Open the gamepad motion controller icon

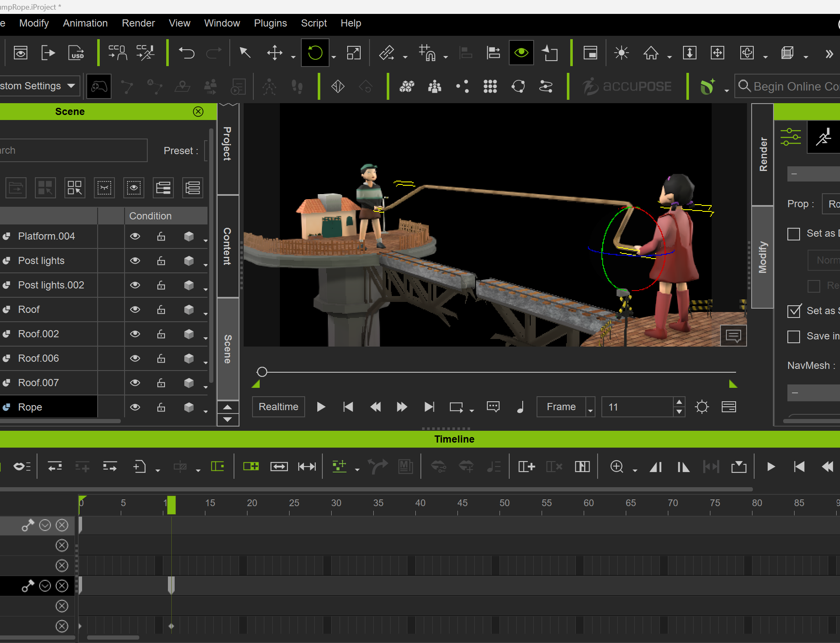(99, 87)
